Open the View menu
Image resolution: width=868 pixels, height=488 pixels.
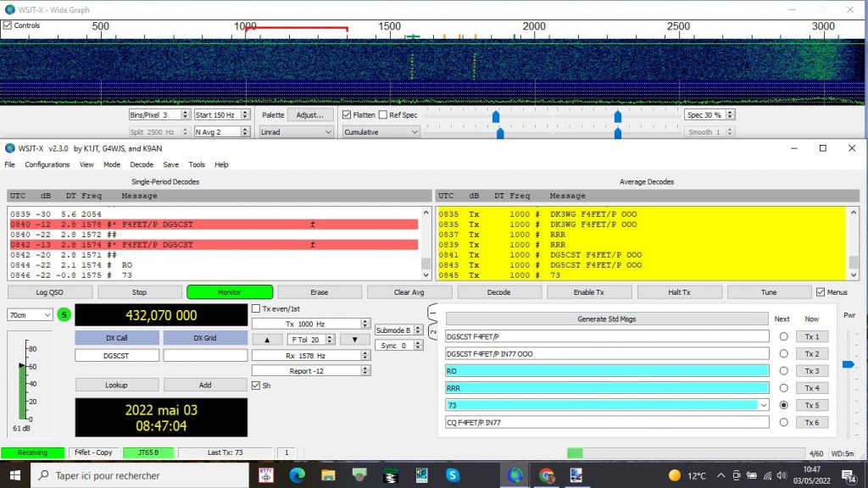click(x=86, y=164)
